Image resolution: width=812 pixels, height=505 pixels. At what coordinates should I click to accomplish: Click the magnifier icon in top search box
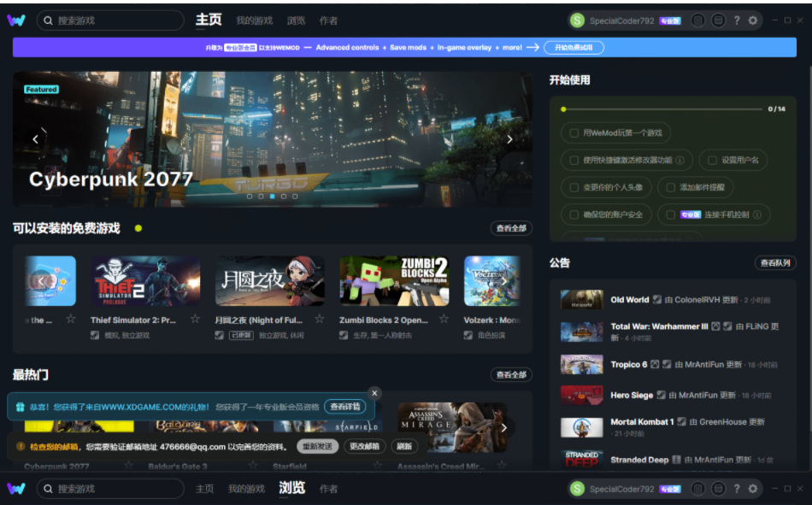point(48,21)
